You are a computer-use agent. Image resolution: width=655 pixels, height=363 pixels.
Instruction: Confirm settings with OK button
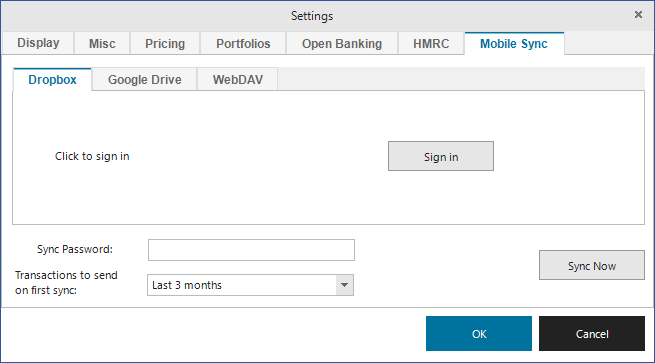click(x=479, y=333)
